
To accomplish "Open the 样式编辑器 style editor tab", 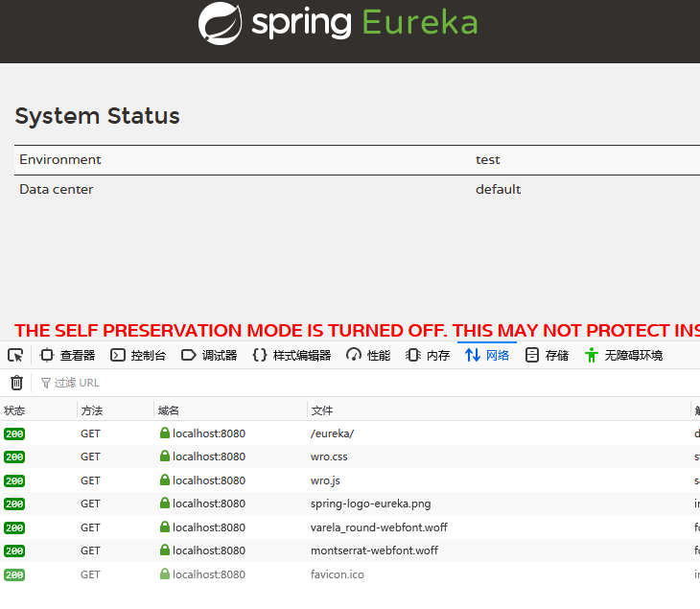I will click(x=292, y=356).
